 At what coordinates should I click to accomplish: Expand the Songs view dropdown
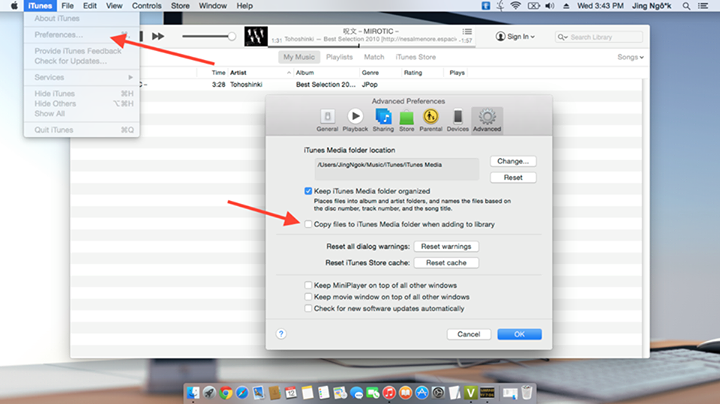pyautogui.click(x=630, y=57)
